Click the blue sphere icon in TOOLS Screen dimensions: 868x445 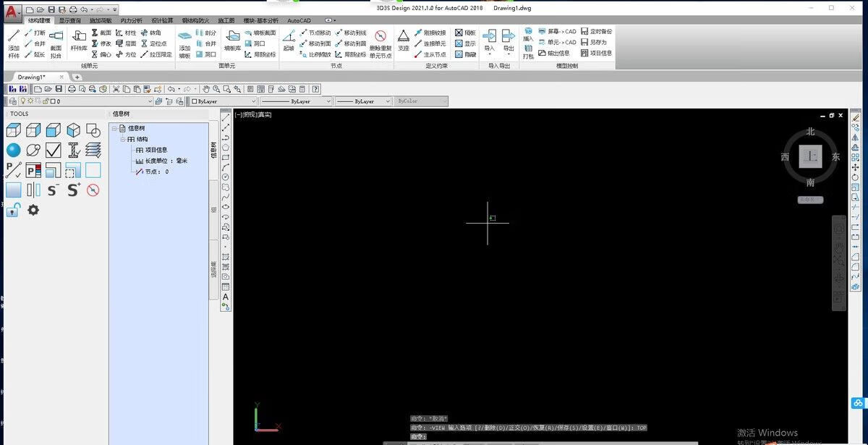(14, 151)
